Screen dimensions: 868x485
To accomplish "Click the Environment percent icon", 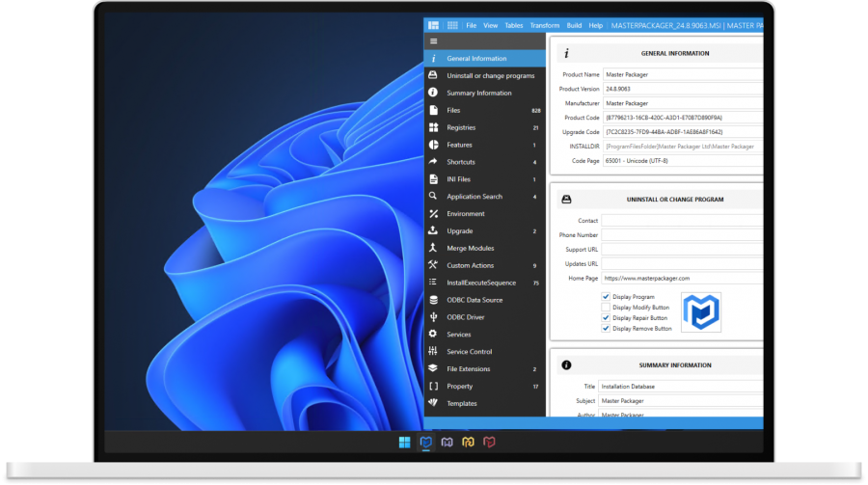I will click(433, 214).
